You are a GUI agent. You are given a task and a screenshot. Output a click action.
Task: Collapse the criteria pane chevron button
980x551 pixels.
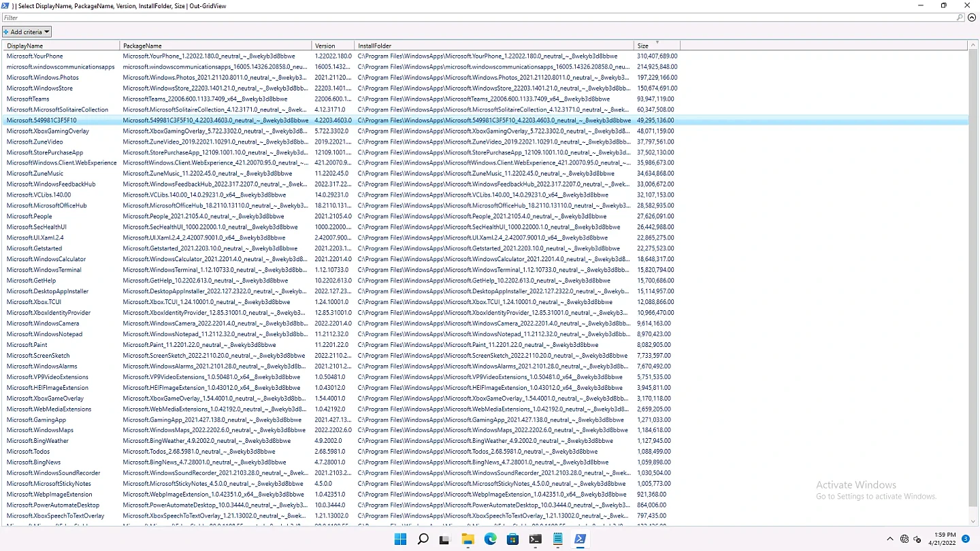(972, 18)
